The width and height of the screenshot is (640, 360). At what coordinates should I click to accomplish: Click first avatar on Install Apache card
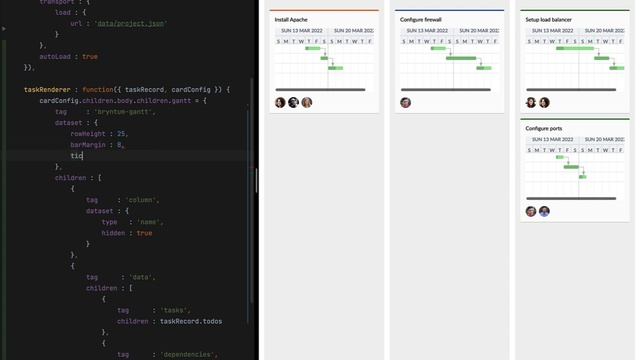click(280, 102)
